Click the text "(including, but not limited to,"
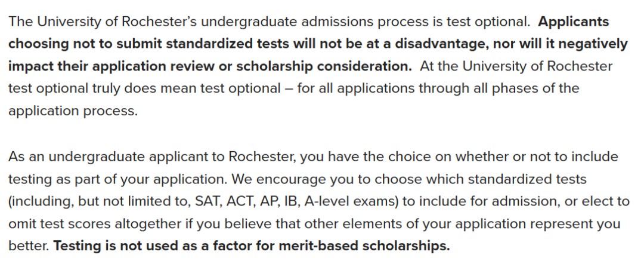This screenshot has height=267, width=644. (x=100, y=201)
